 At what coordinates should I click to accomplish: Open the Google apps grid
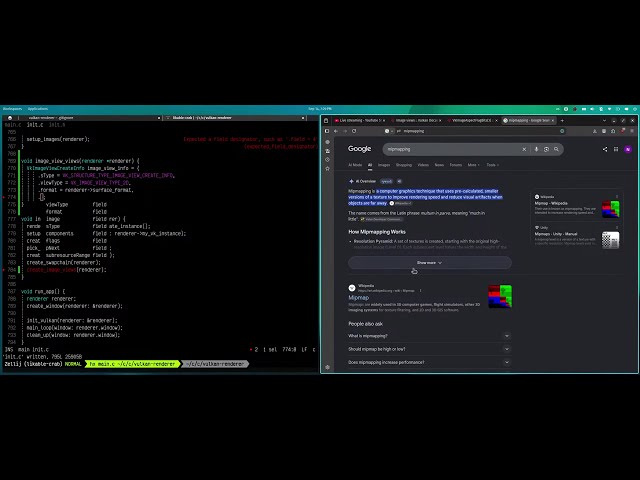[x=616, y=149]
